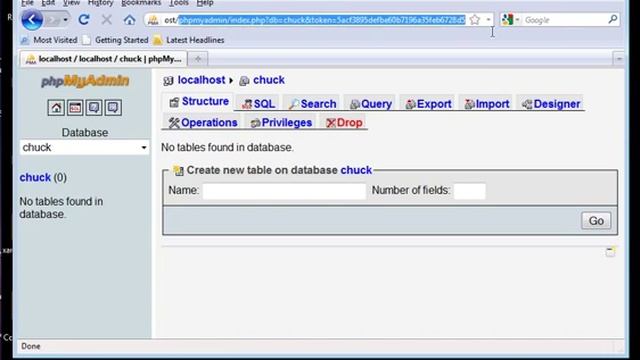Screen dimensions: 640x360
Task: Open the chuck (0) database link in sidebar
Action: click(x=35, y=178)
